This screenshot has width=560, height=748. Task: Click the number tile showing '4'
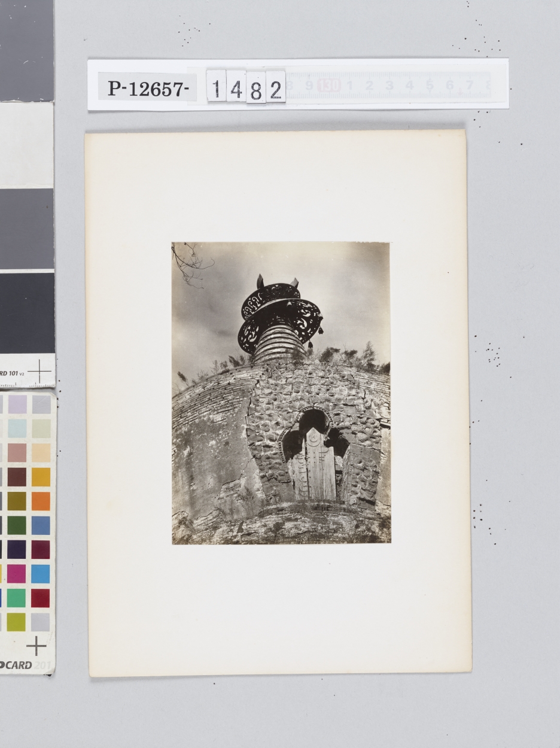click(x=236, y=86)
